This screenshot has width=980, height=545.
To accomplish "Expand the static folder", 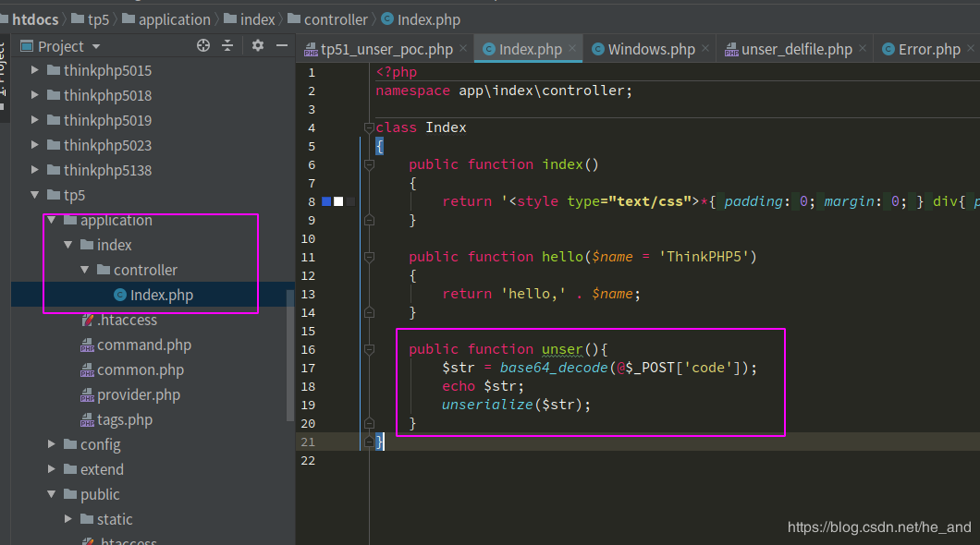I will (68, 519).
